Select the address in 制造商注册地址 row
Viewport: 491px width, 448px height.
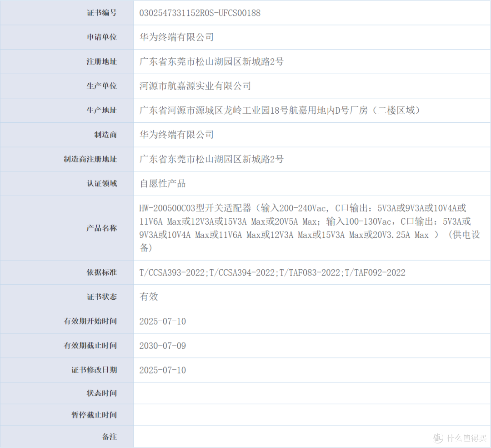click(x=212, y=159)
